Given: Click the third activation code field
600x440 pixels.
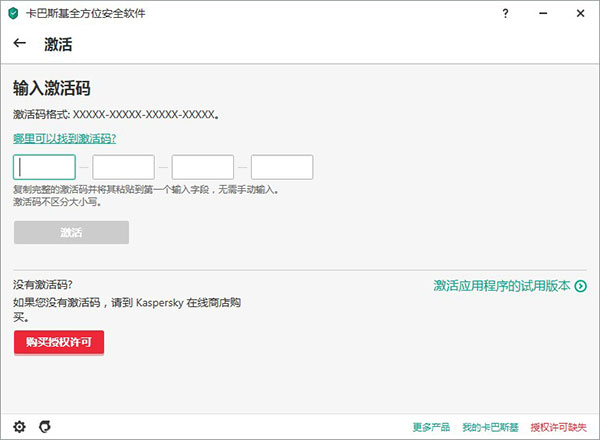Looking at the screenshot, I should pyautogui.click(x=203, y=167).
